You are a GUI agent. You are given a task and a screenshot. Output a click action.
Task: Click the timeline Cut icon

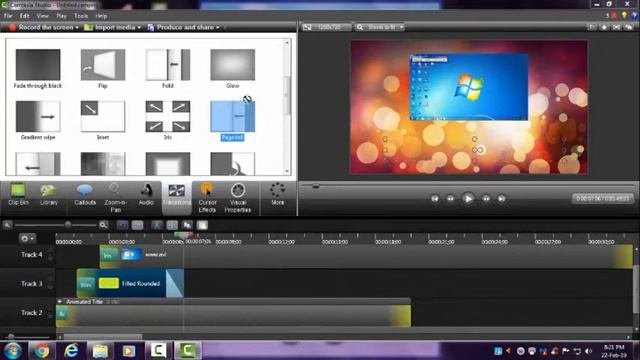pyautogui.click(x=157, y=225)
